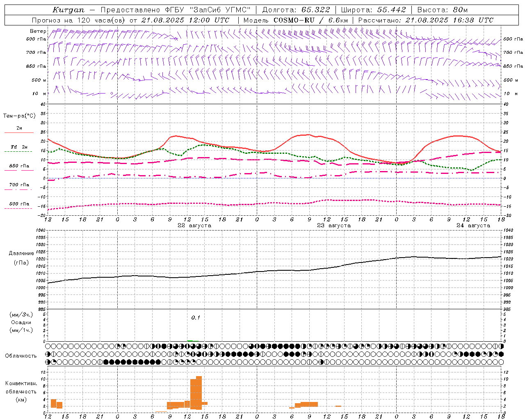Click the pink dotted line sample under 500 гПа legend
Viewport: 525px width, 420px height.
tap(18, 208)
